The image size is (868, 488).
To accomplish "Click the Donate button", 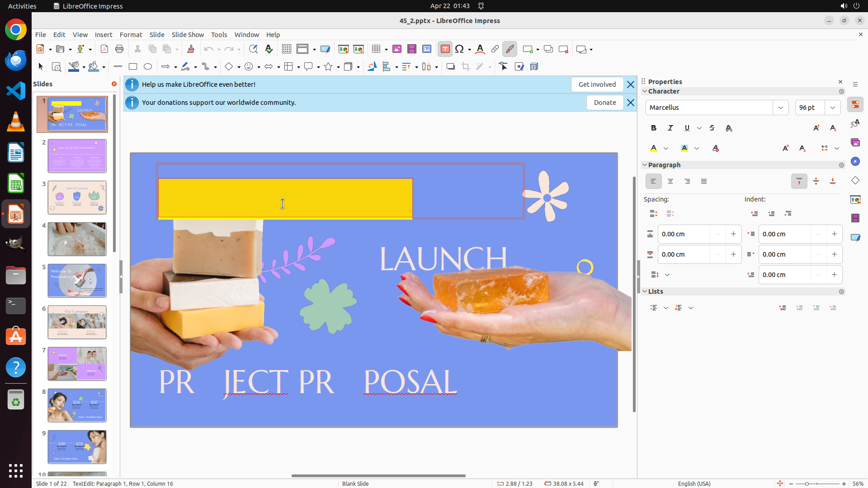I will (x=604, y=103).
